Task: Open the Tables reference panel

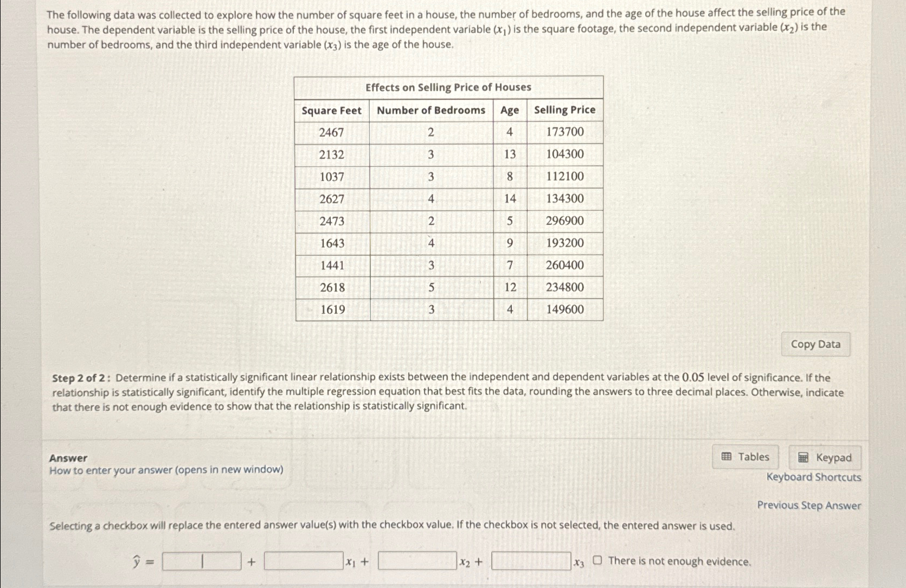Action: click(746, 457)
